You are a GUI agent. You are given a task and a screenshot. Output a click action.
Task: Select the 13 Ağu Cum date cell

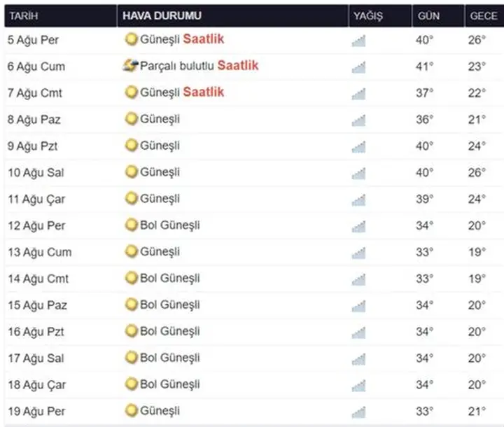click(x=39, y=253)
